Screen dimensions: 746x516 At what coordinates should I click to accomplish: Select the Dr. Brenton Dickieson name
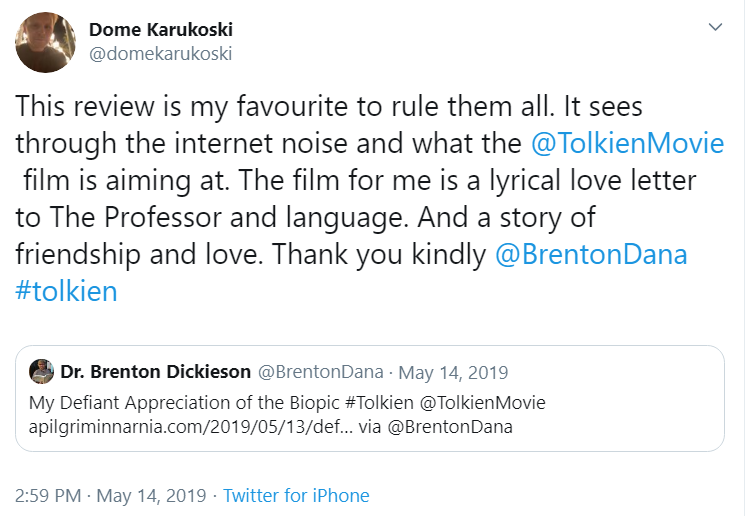156,372
